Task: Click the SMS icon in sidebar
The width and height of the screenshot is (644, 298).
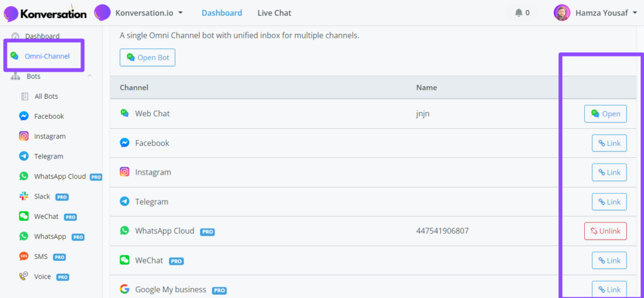Action: click(24, 257)
